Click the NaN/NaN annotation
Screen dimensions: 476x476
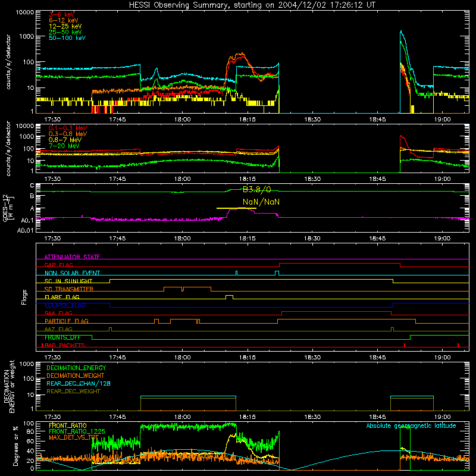[x=261, y=202]
